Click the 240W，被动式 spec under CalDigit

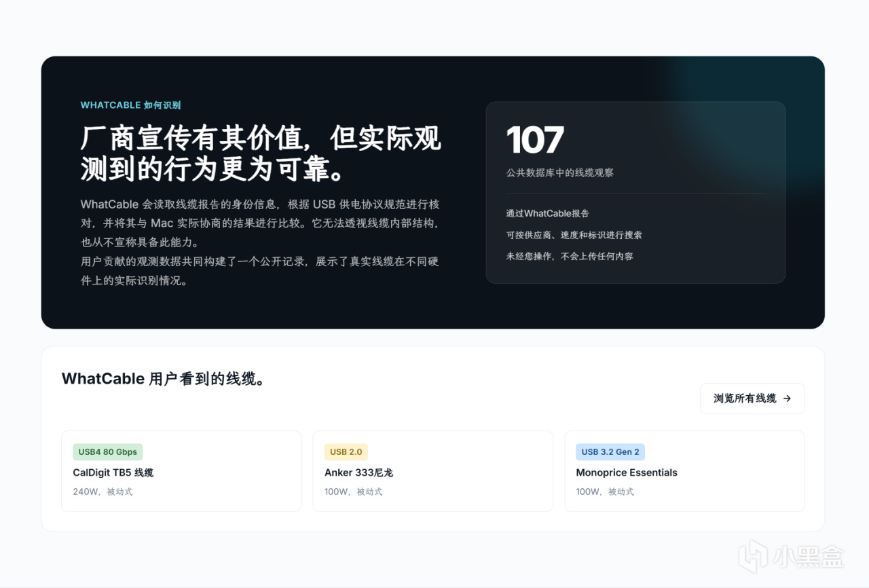click(103, 492)
